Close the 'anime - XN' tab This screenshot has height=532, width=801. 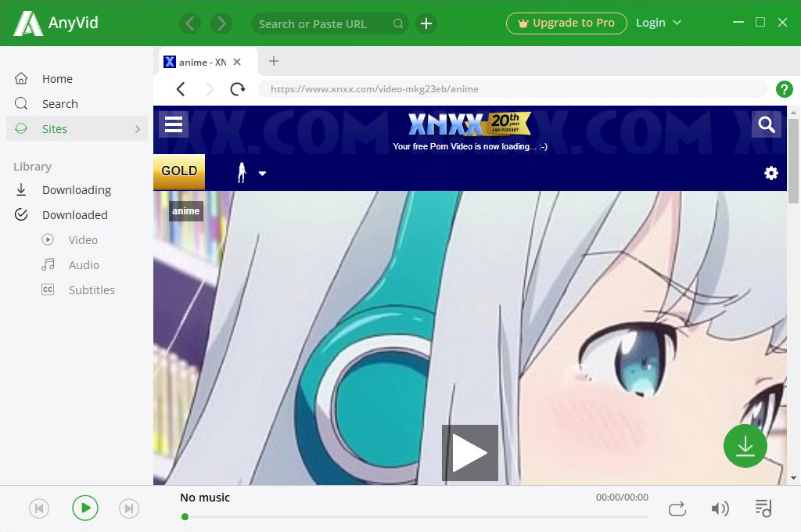[237, 62]
